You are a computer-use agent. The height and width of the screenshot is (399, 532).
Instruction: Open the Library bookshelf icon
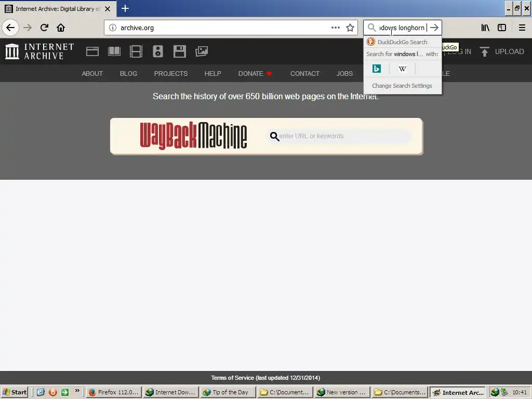[485, 28]
